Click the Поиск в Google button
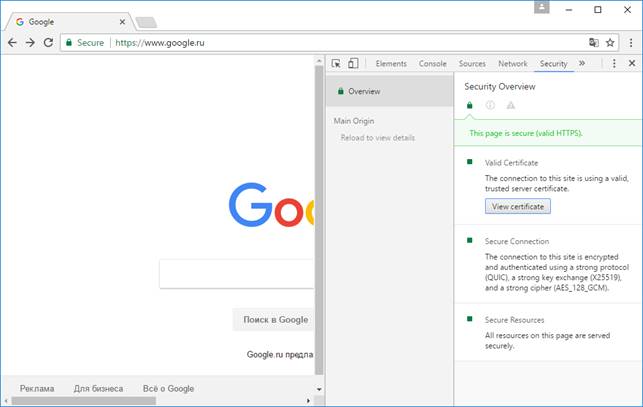Image resolution: width=643 pixels, height=407 pixels. click(x=275, y=320)
